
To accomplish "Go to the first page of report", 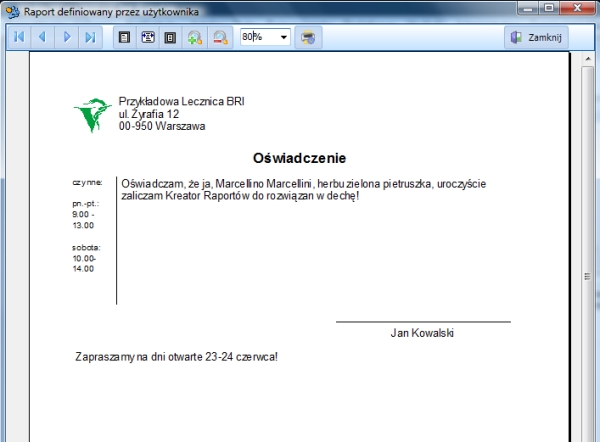I will [19, 37].
